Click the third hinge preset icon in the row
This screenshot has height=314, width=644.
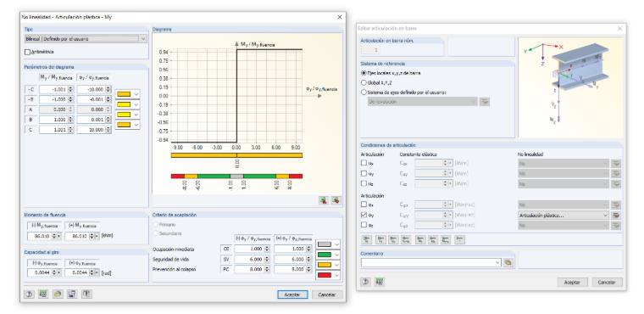click(x=393, y=239)
